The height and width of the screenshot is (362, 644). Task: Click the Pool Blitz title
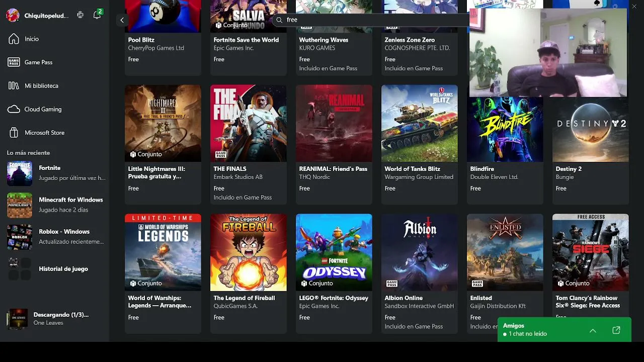(141, 40)
